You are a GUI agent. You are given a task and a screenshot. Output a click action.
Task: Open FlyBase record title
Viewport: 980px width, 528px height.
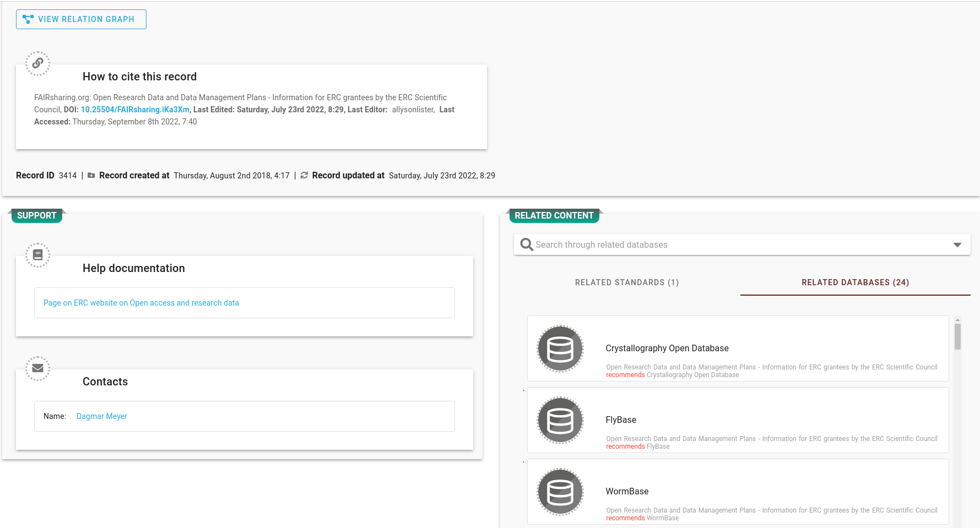[x=621, y=420]
